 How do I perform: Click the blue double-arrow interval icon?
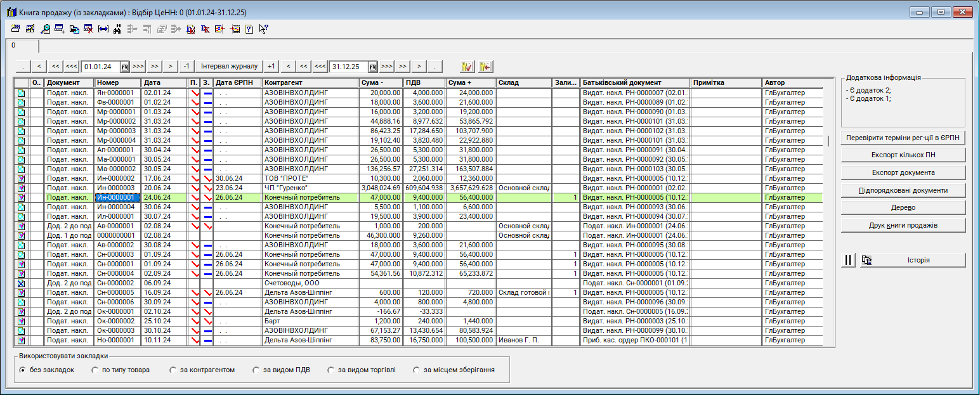tap(103, 29)
